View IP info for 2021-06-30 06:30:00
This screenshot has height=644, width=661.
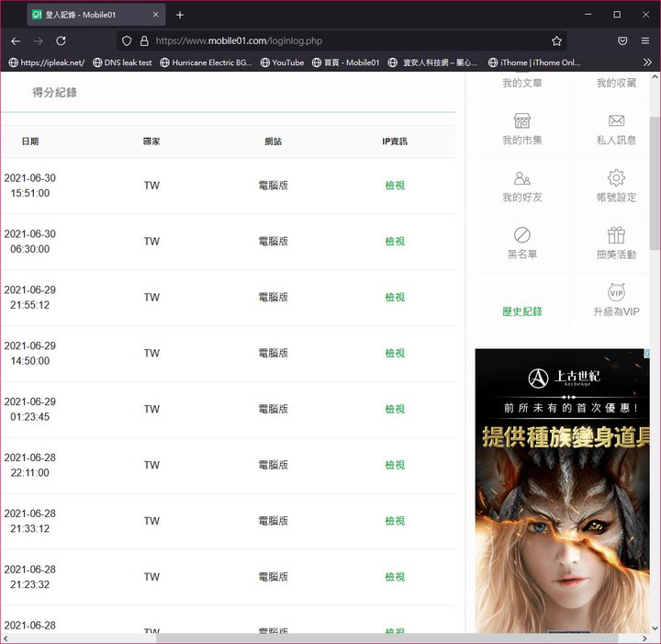(x=395, y=242)
